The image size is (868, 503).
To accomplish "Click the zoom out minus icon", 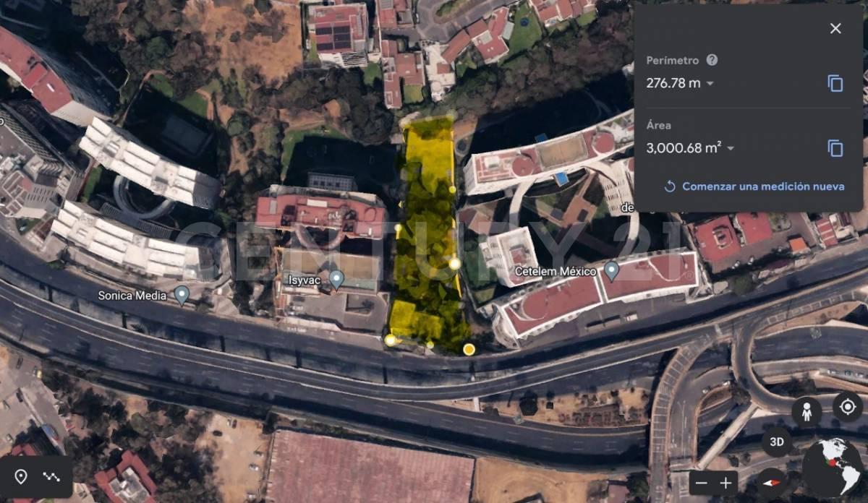I will pos(700,482).
